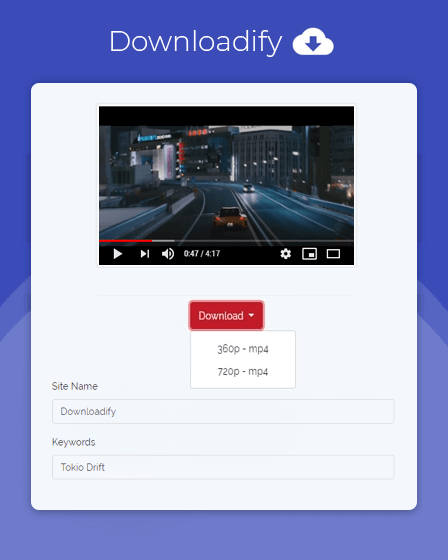
Task: Click the caret arrow on Download button
Action: click(251, 316)
